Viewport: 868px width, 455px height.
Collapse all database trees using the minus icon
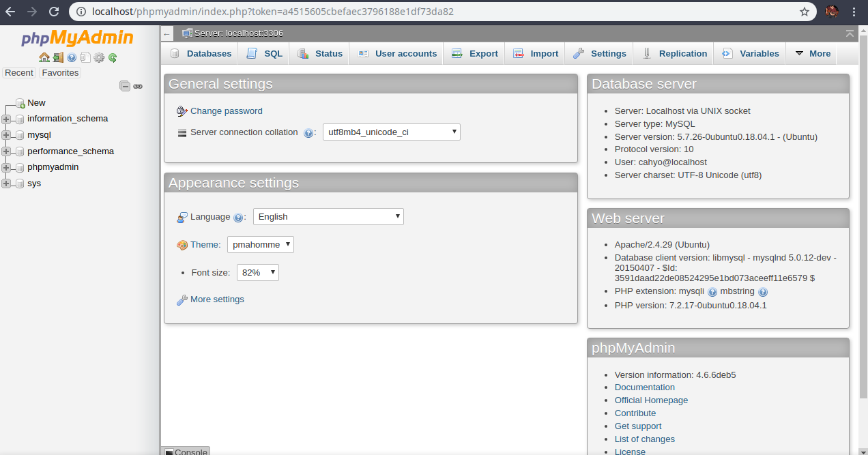point(125,86)
